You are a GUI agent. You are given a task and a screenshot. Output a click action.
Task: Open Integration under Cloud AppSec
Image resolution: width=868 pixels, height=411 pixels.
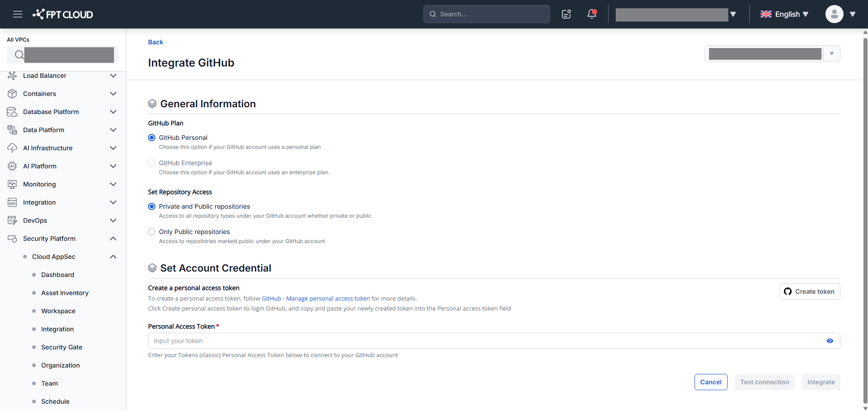pos(58,329)
